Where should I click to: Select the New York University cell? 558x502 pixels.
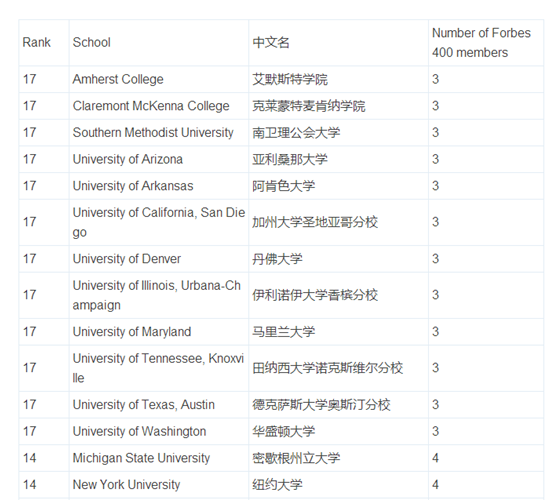pos(159,485)
